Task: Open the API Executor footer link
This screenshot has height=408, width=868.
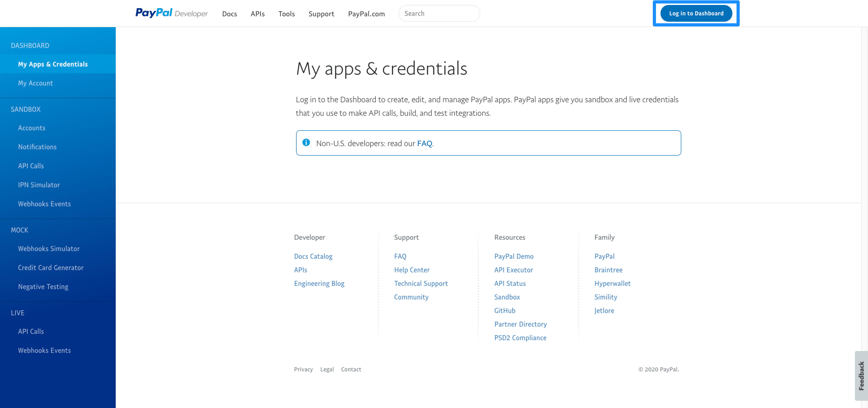Action: (x=514, y=270)
